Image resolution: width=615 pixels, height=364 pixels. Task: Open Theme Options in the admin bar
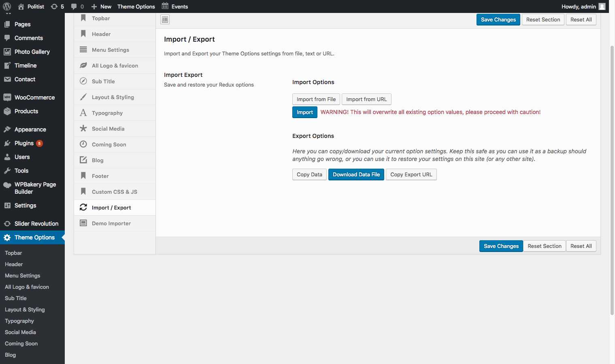[136, 6]
